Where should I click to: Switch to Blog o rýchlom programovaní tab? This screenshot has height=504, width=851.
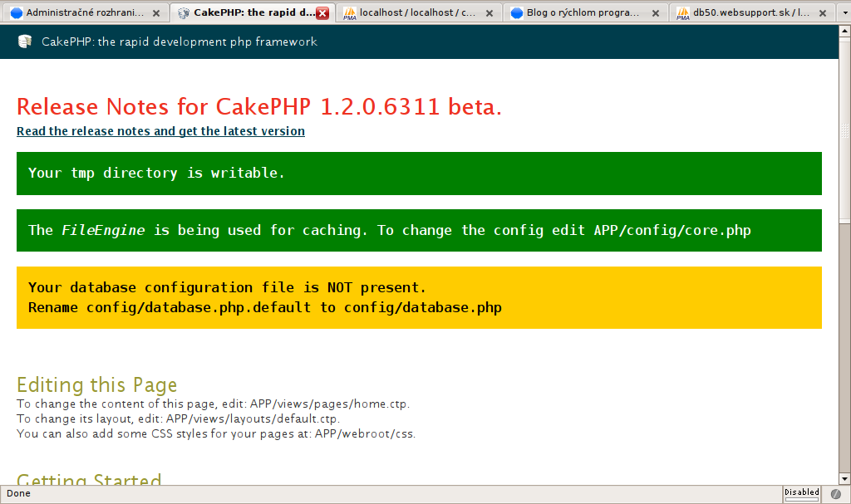[585, 12]
